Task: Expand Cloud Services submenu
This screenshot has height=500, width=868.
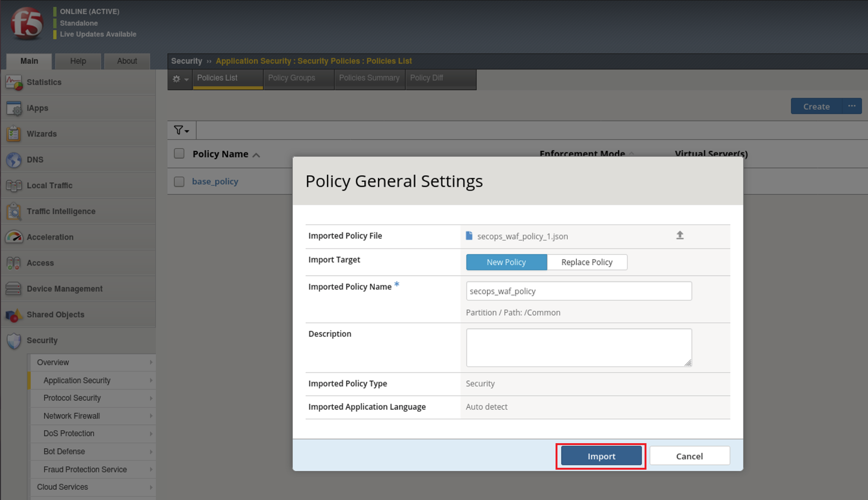Action: [x=151, y=487]
